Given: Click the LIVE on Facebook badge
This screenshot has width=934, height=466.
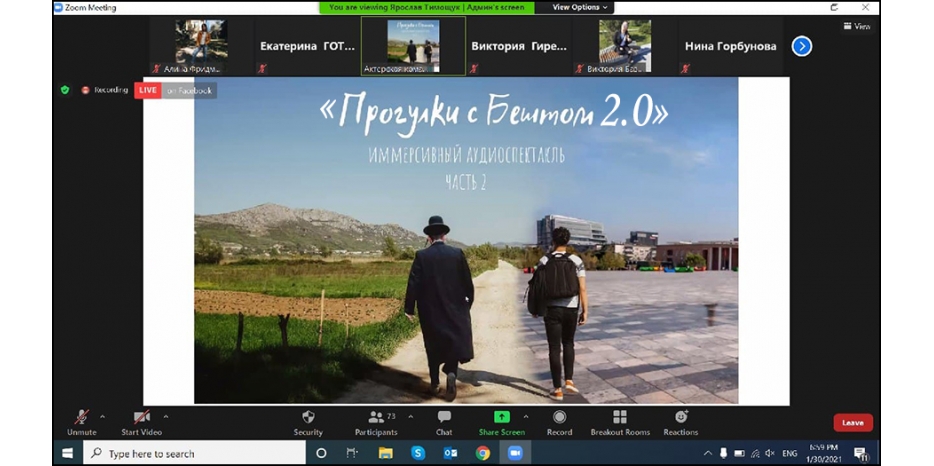Looking at the screenshot, I should click(175, 90).
